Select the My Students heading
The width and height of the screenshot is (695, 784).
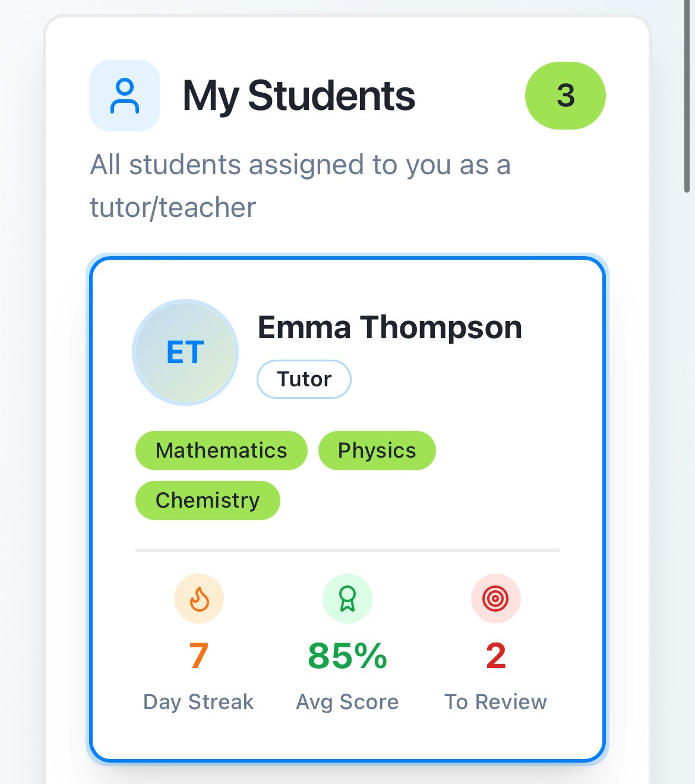click(x=298, y=95)
